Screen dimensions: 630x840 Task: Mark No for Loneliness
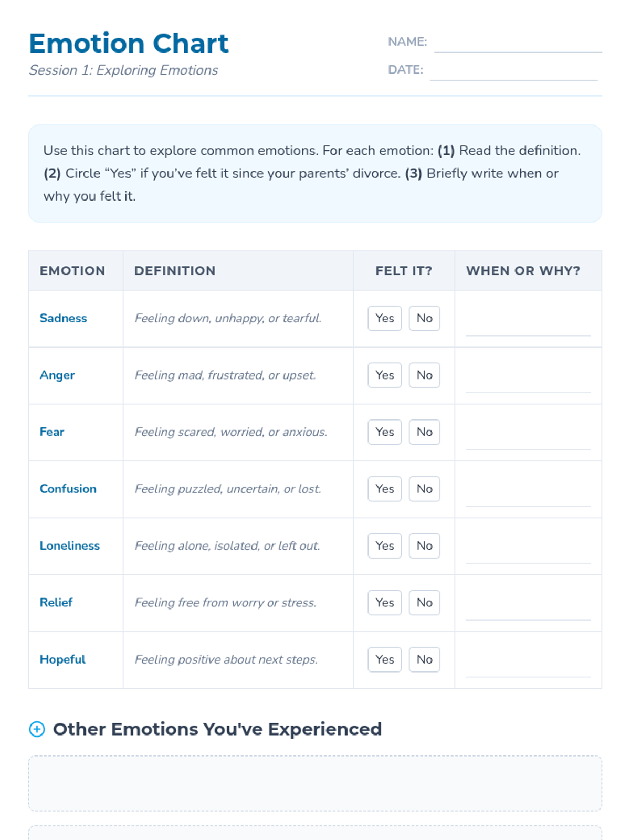tap(424, 545)
